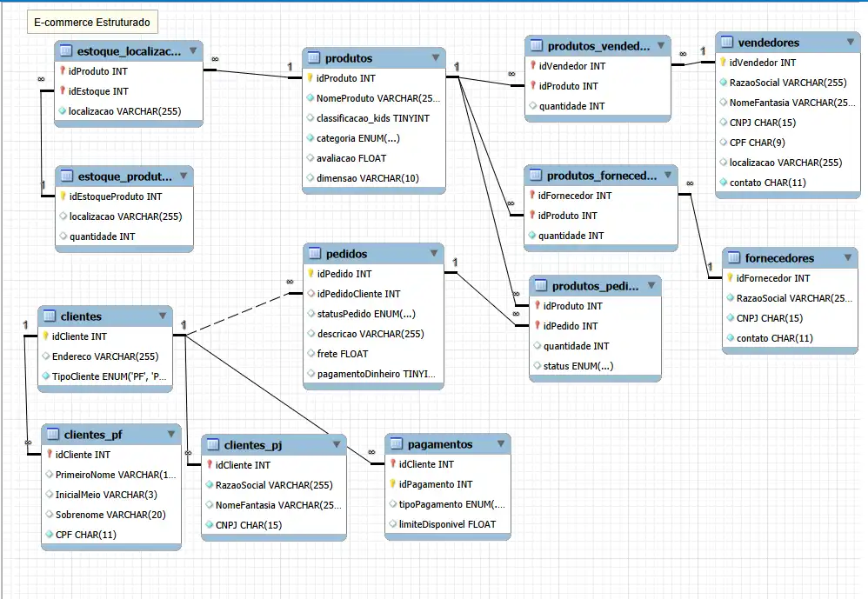Click the pedidos table icon
The image size is (868, 599).
[x=314, y=254]
